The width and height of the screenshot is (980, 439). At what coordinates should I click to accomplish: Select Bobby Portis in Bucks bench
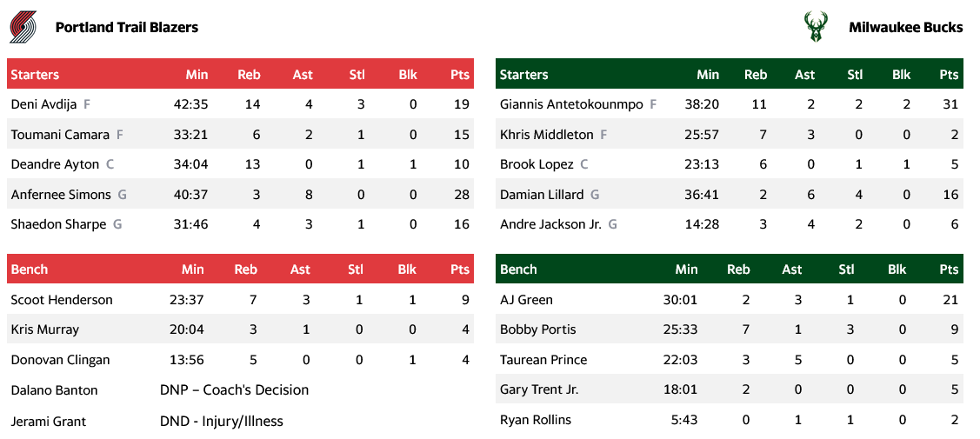tap(537, 329)
